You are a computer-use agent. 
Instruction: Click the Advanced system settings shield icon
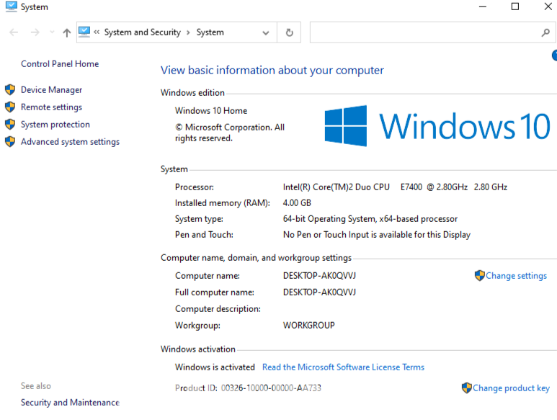[x=10, y=142]
